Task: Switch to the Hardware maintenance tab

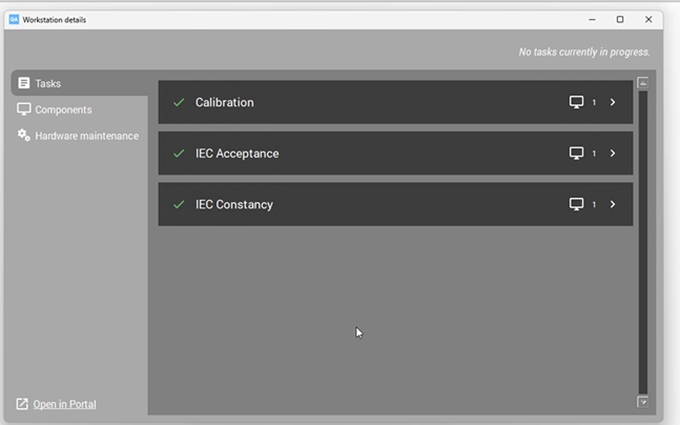Action: pos(86,136)
